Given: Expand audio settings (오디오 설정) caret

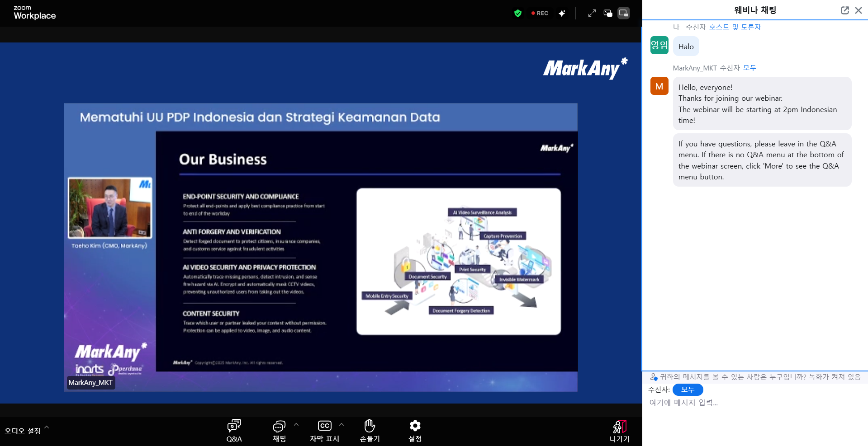Looking at the screenshot, I should (x=47, y=427).
